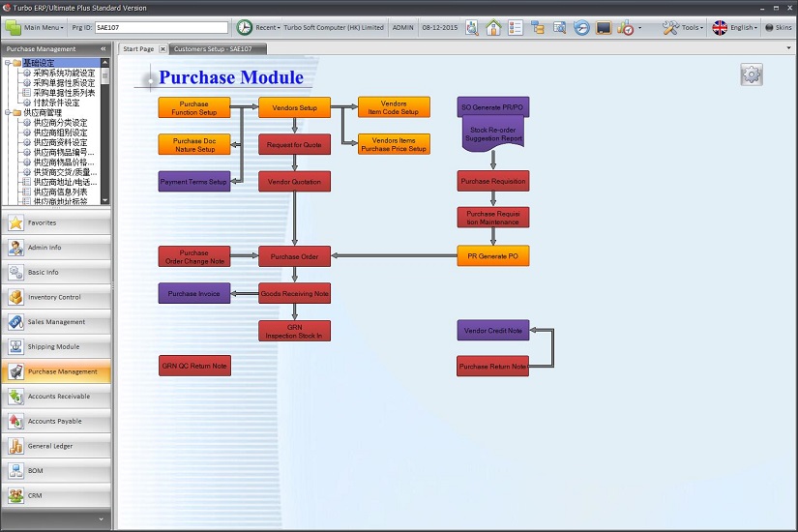Click the green clock Recent icon
This screenshot has width=798, height=532.
tap(245, 27)
